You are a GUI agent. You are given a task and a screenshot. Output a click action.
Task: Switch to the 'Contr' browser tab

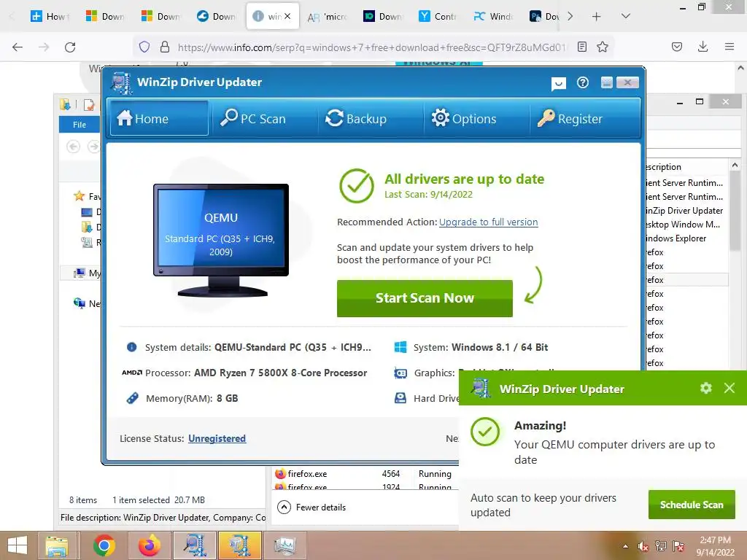coord(438,16)
